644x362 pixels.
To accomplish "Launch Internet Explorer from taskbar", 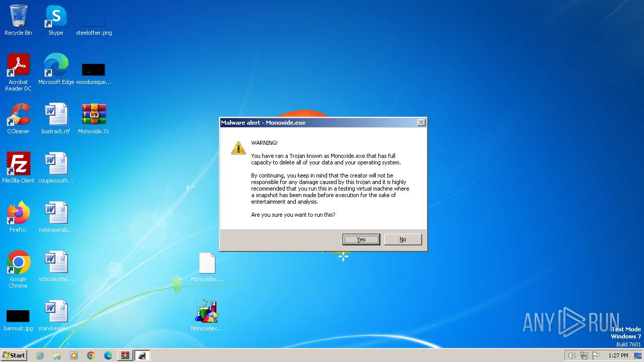I will pyautogui.click(x=40, y=355).
